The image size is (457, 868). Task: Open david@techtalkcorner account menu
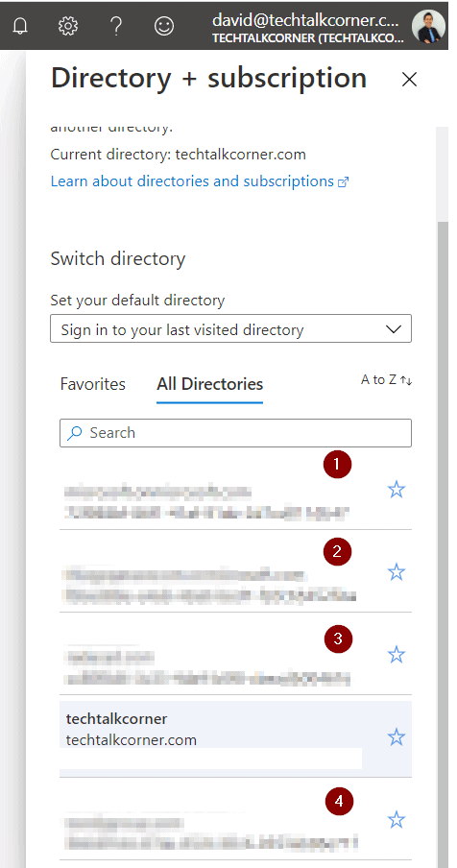click(x=305, y=28)
